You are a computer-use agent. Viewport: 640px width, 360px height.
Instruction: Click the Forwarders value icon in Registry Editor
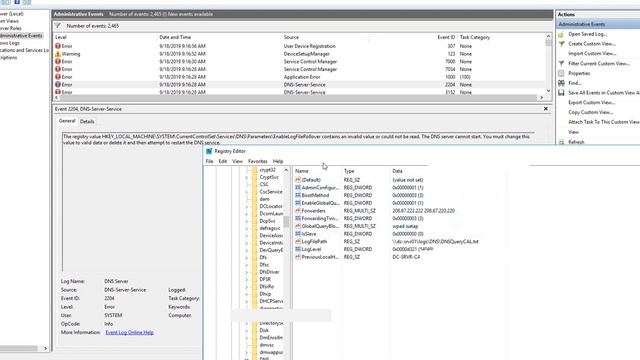(298, 211)
